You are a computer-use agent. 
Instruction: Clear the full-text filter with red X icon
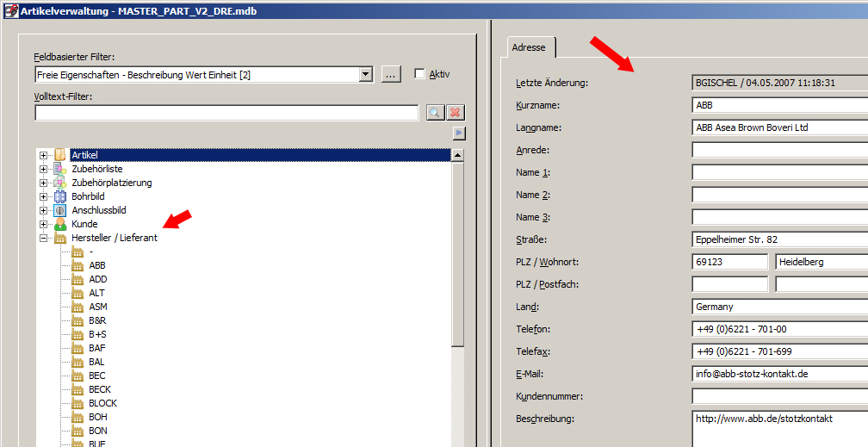point(456,113)
